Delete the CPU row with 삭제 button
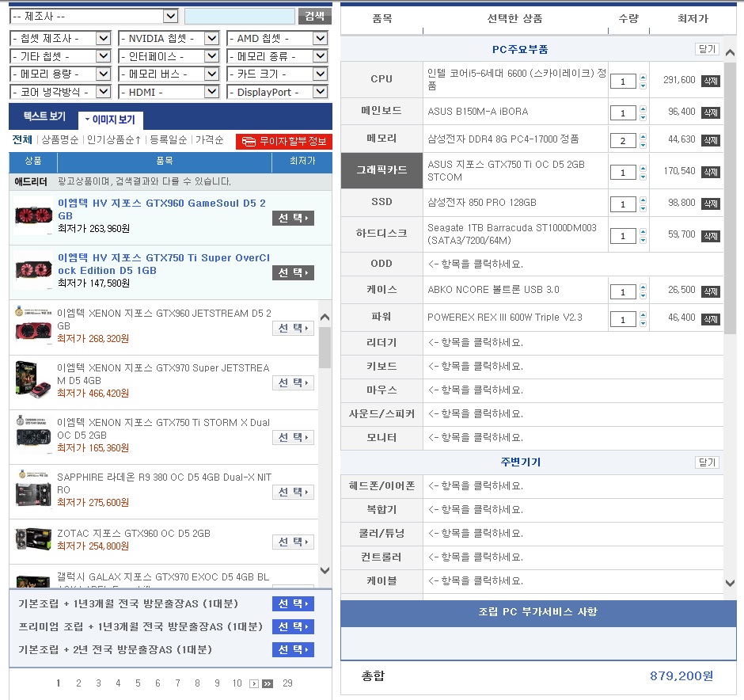The width and height of the screenshot is (744, 700). [x=710, y=81]
